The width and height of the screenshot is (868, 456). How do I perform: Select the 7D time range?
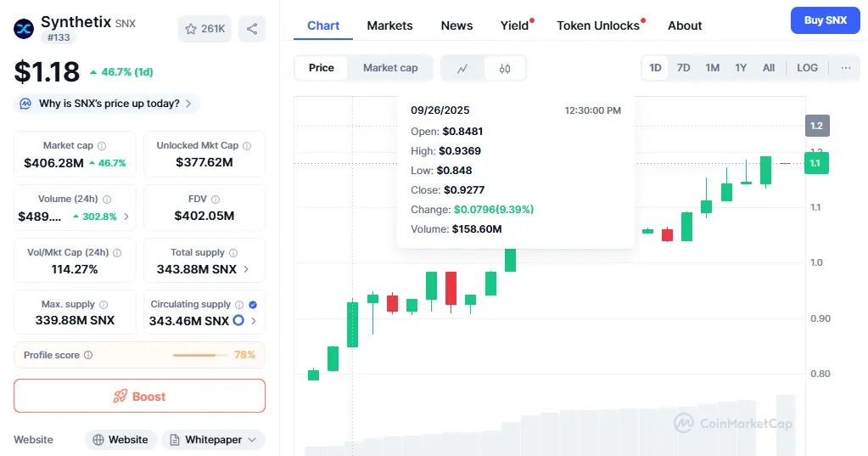point(683,68)
